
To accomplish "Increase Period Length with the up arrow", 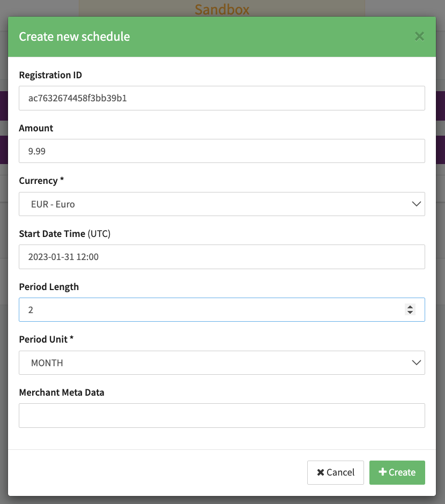I will [410, 307].
